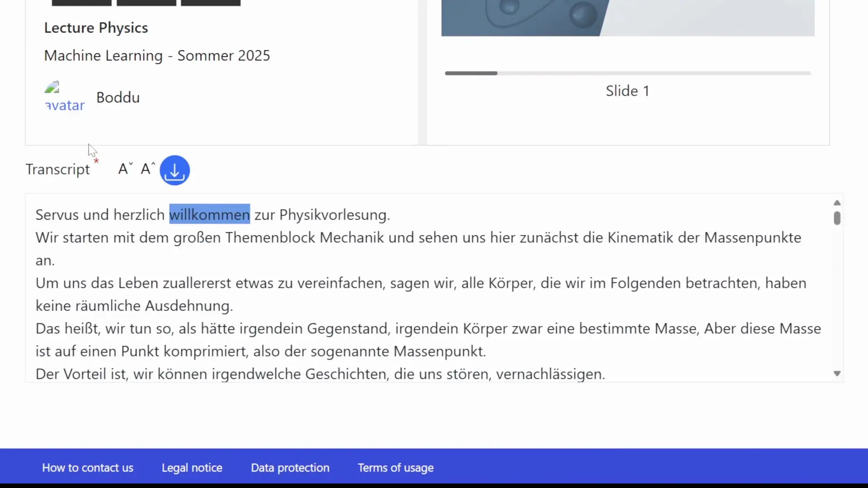Click the highlighted word willkommen

pos(209,215)
